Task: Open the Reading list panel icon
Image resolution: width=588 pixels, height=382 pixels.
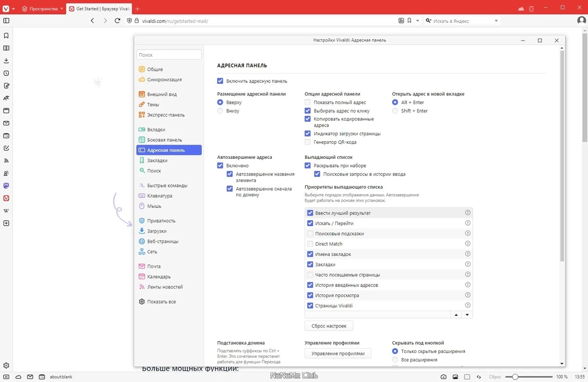Action: pyautogui.click(x=6, y=48)
